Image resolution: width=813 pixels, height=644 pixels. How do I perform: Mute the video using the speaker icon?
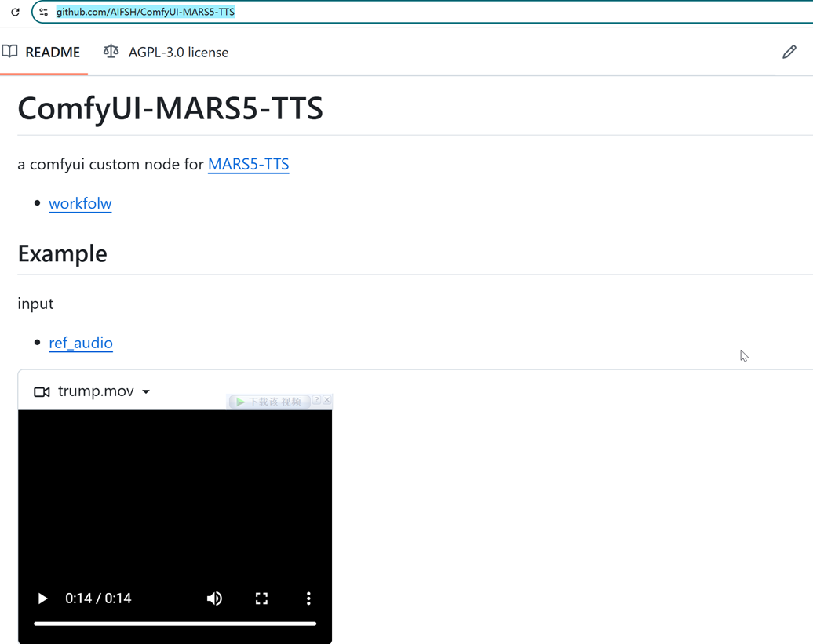tap(214, 598)
